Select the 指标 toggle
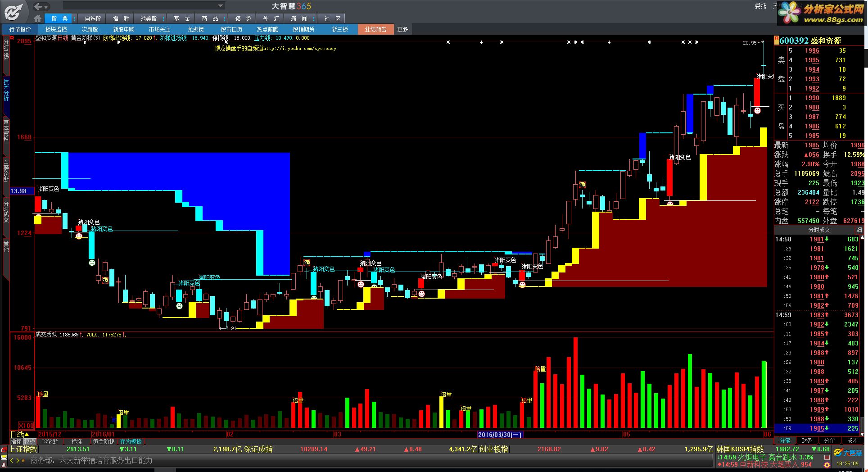This screenshot has height=472, width=868. coord(16,442)
